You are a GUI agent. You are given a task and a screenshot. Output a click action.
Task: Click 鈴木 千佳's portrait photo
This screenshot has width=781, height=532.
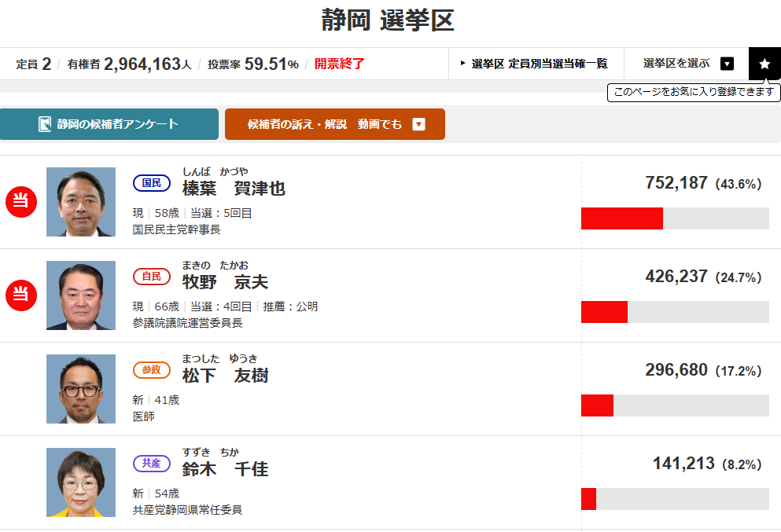pos(81,482)
